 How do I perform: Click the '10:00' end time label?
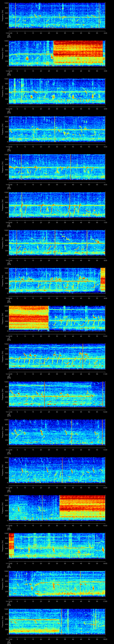point(105,336)
